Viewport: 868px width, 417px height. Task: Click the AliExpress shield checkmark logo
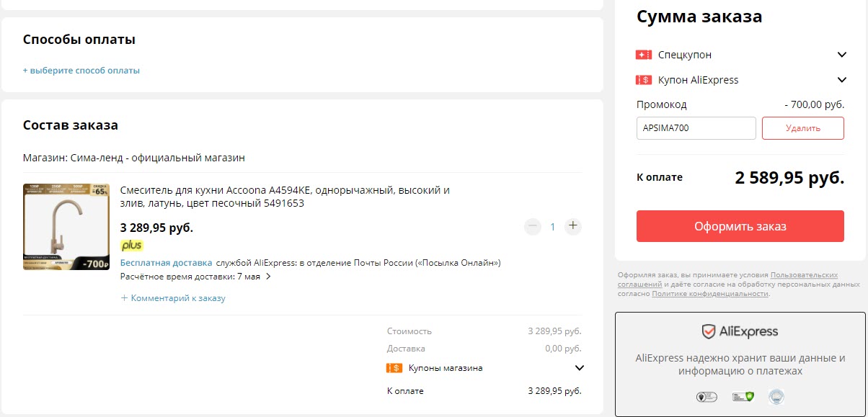point(709,332)
